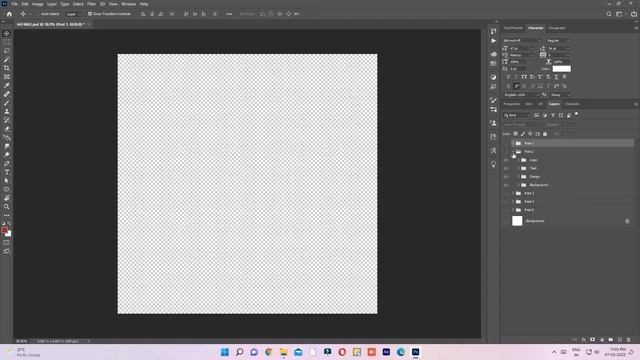Click Lock image pixels brush icon

point(523,134)
